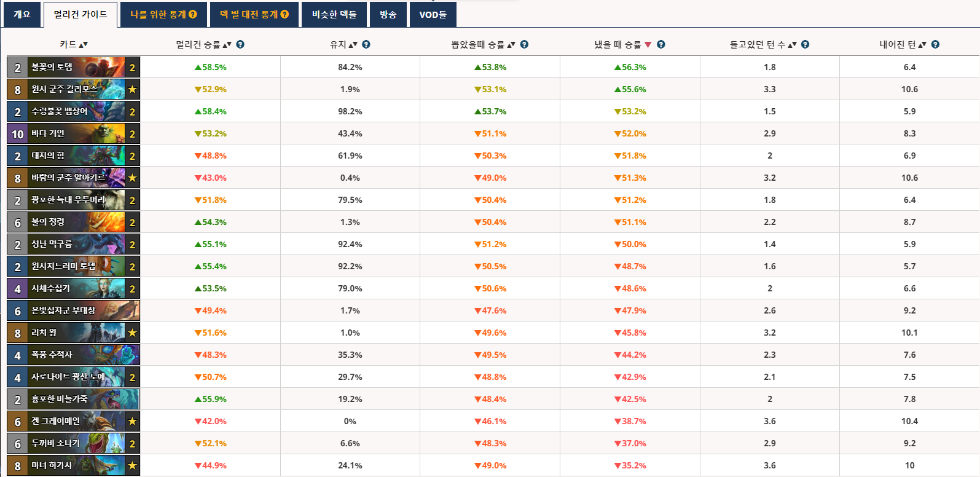This screenshot has width=980, height=477.
Task: Click help icon next to 유지 column
Action: click(x=366, y=44)
